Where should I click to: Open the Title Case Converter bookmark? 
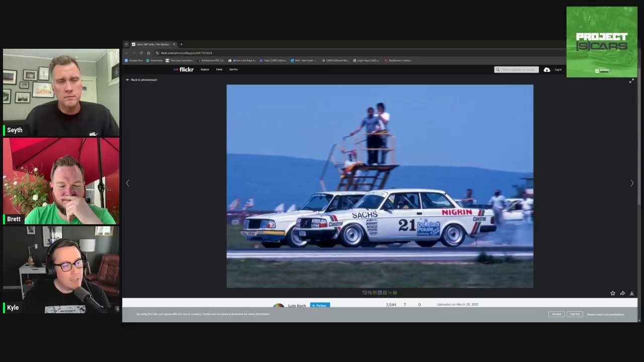180,60
